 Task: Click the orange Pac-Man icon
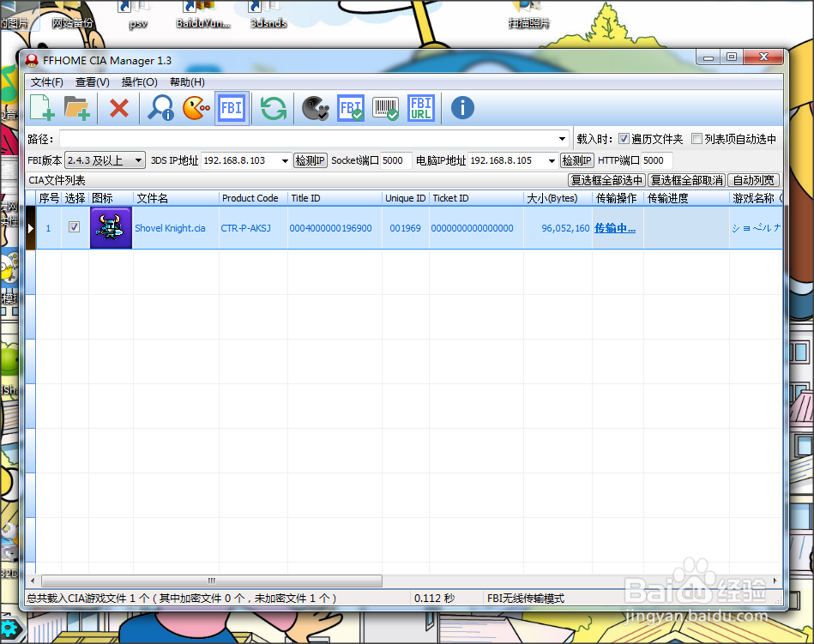point(196,108)
